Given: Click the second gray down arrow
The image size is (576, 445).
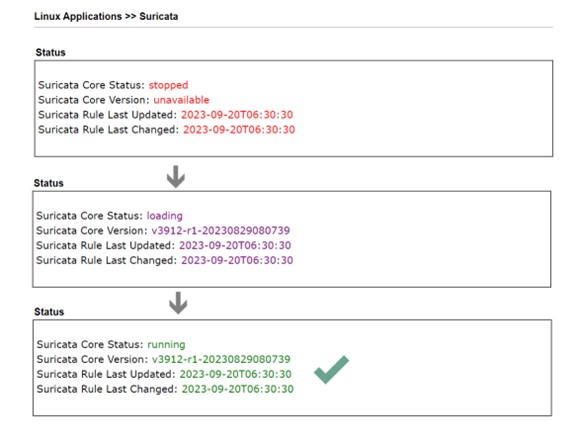Looking at the screenshot, I should coord(178,303).
